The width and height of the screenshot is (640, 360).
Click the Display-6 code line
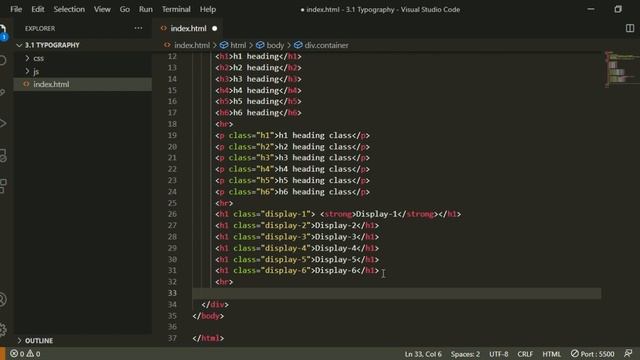point(297,270)
